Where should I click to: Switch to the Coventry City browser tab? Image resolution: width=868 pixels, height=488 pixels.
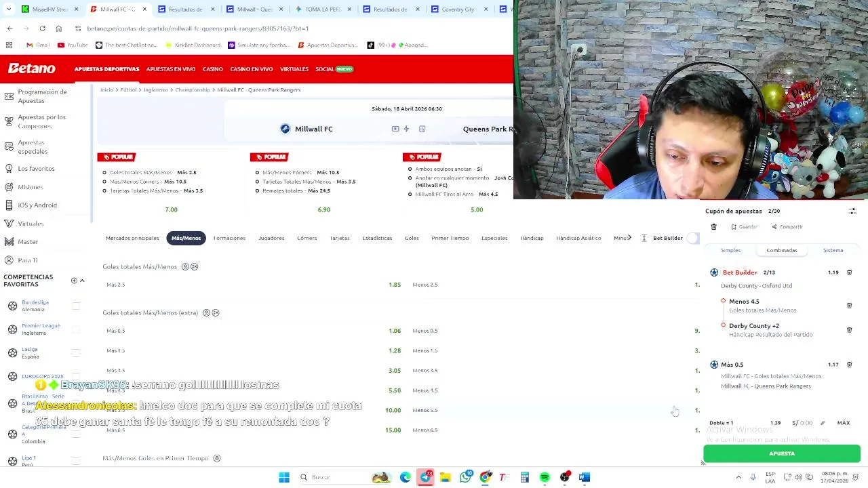[458, 9]
